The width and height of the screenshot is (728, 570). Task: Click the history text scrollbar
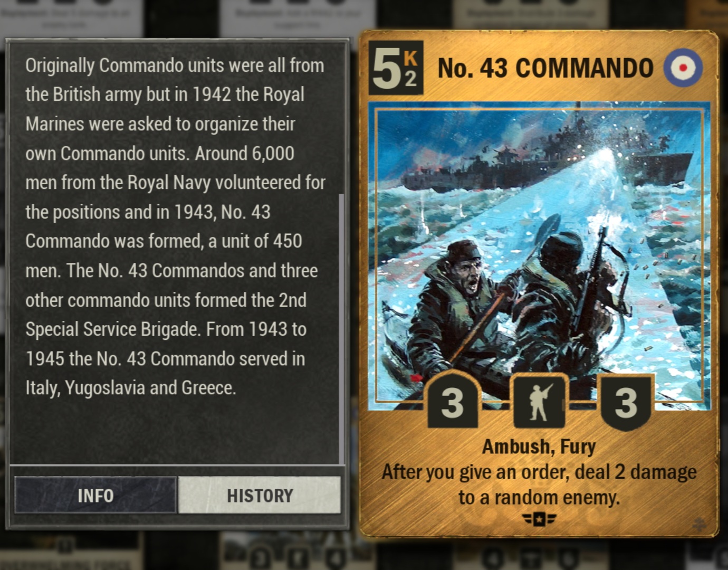[x=341, y=327]
